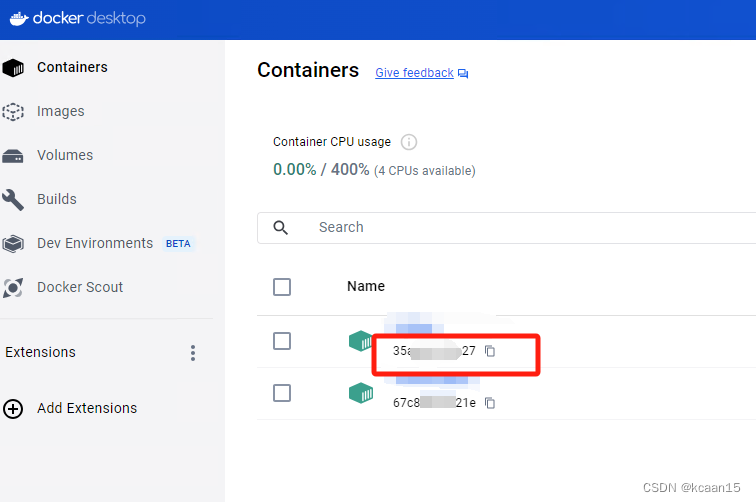
Task: Click the Container CPU usage label
Action: click(332, 142)
